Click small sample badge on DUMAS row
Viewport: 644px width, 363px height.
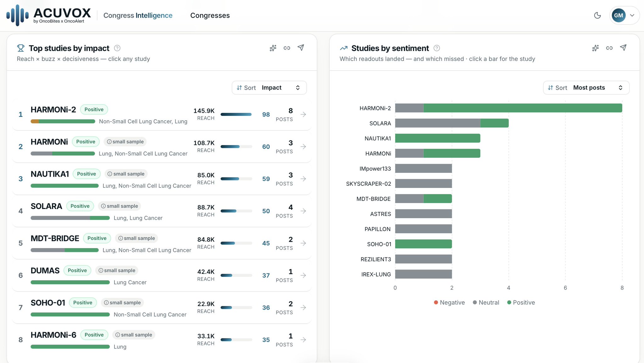pyautogui.click(x=117, y=270)
